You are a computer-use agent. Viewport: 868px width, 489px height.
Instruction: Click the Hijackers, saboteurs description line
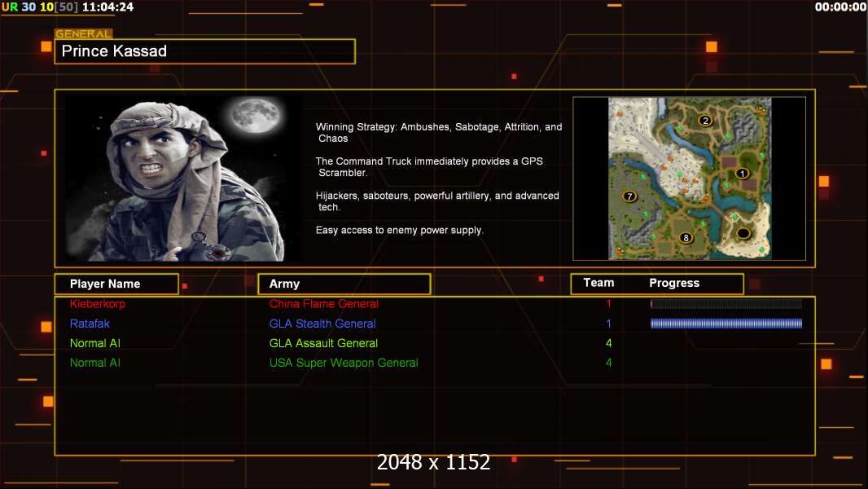click(437, 201)
